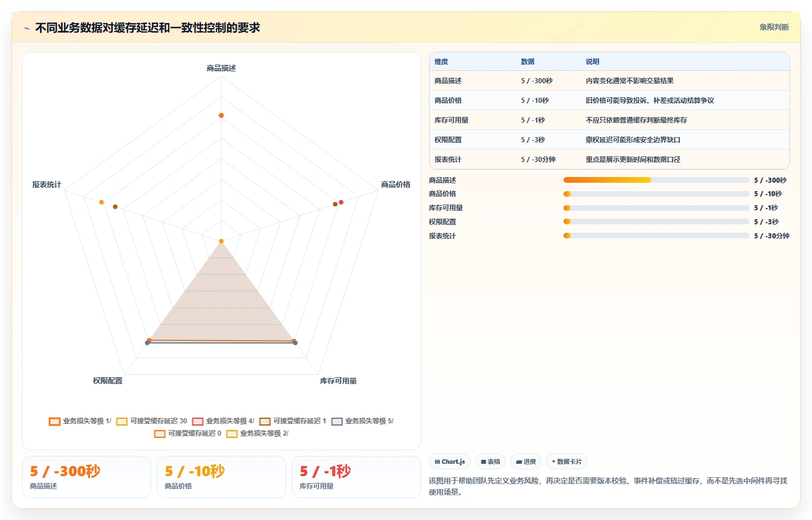Click the 象限判断 label in the header
The image size is (812, 520).
(774, 27)
